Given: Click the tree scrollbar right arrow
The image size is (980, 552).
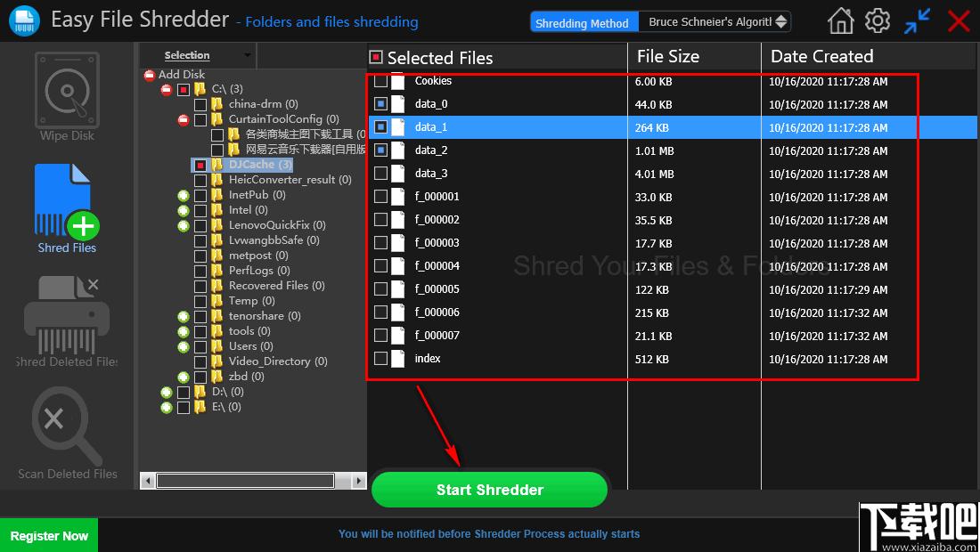Looking at the screenshot, I should tap(358, 480).
